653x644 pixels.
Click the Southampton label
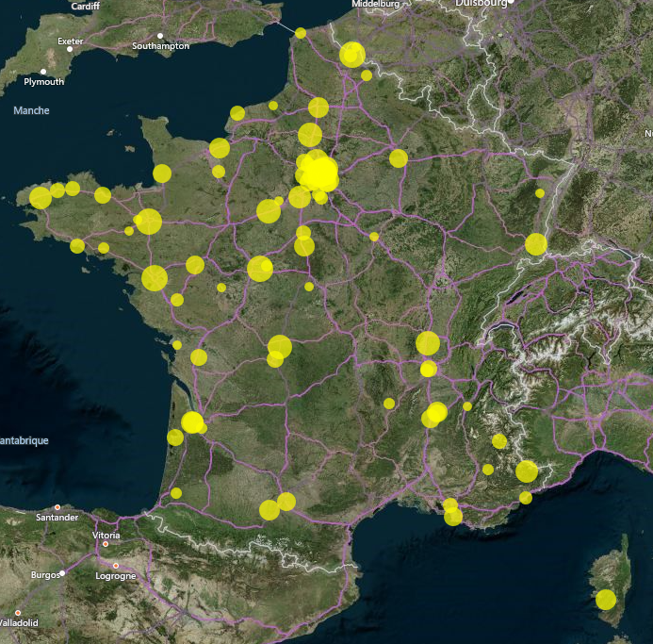[161, 46]
